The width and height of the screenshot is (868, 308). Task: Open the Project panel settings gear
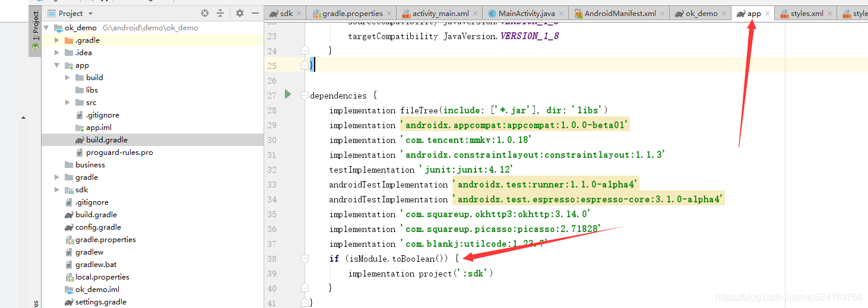240,13
